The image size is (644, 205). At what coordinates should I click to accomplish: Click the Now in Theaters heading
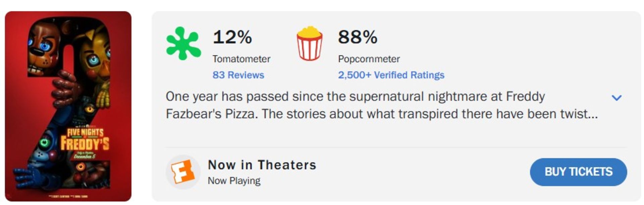(262, 165)
